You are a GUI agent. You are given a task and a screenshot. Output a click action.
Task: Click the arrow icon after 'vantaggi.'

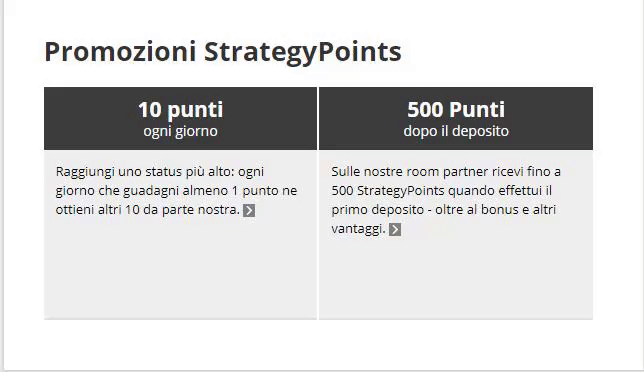tap(395, 230)
